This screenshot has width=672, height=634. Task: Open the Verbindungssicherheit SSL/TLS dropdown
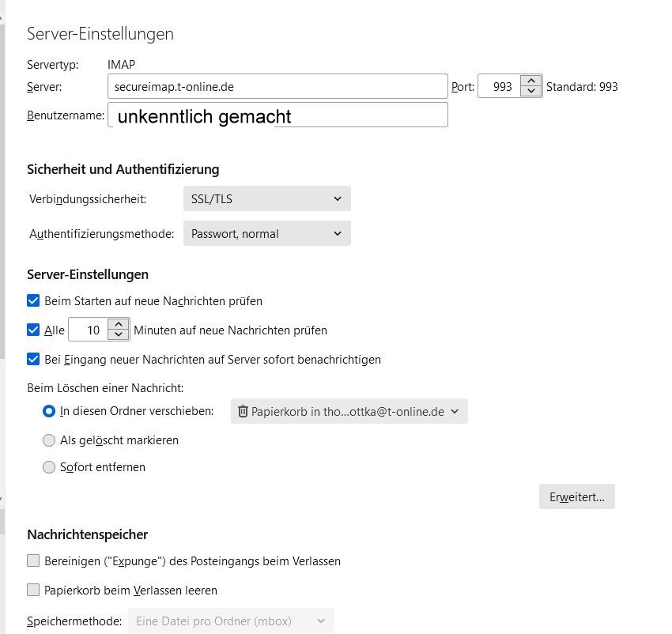266,199
